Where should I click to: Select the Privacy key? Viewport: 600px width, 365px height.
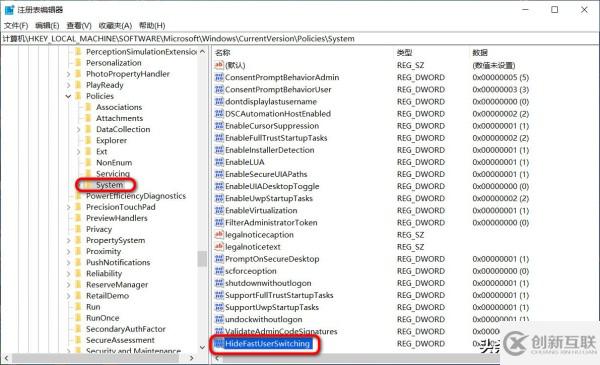click(99, 229)
